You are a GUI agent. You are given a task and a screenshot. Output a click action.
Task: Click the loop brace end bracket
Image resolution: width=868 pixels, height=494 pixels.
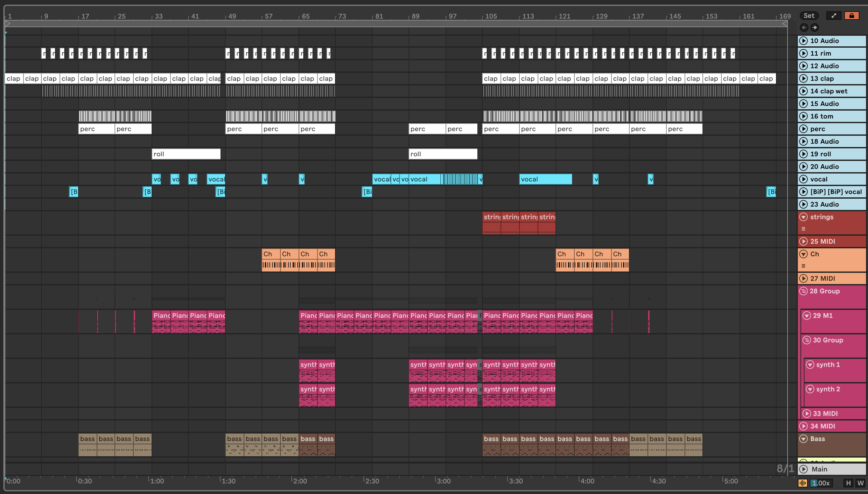coord(784,24)
